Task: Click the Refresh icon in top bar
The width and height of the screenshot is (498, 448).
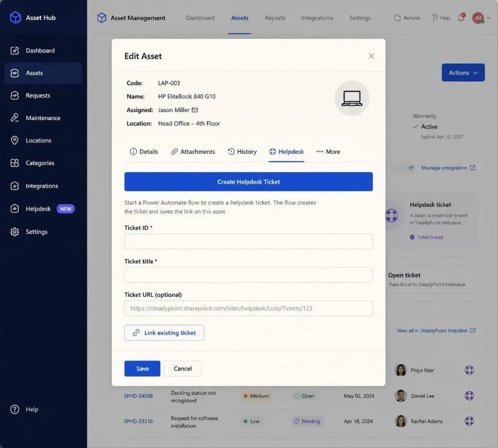Action: [x=397, y=18]
